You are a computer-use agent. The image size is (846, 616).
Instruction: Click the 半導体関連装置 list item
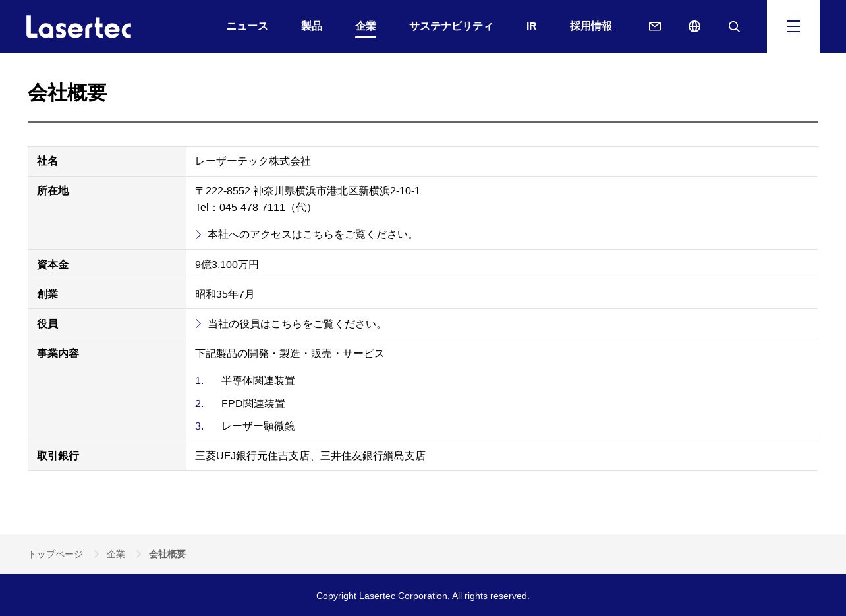point(258,381)
